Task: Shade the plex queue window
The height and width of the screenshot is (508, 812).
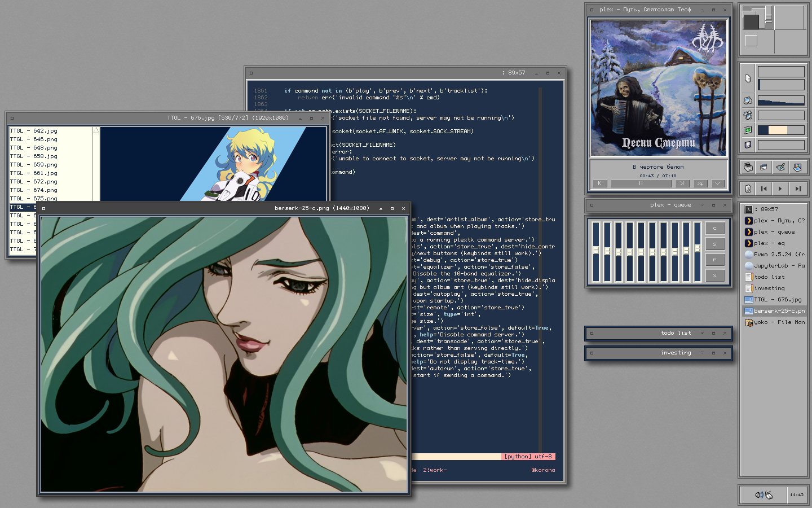Action: (x=702, y=205)
